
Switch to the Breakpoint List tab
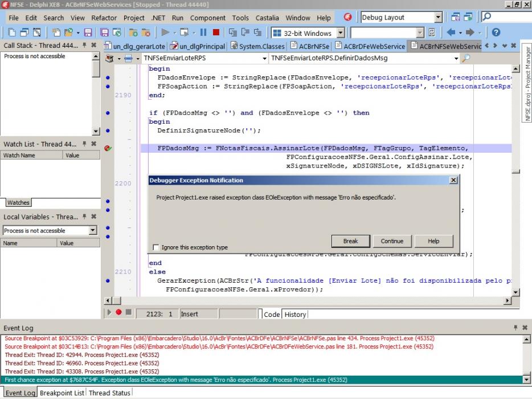(x=62, y=393)
